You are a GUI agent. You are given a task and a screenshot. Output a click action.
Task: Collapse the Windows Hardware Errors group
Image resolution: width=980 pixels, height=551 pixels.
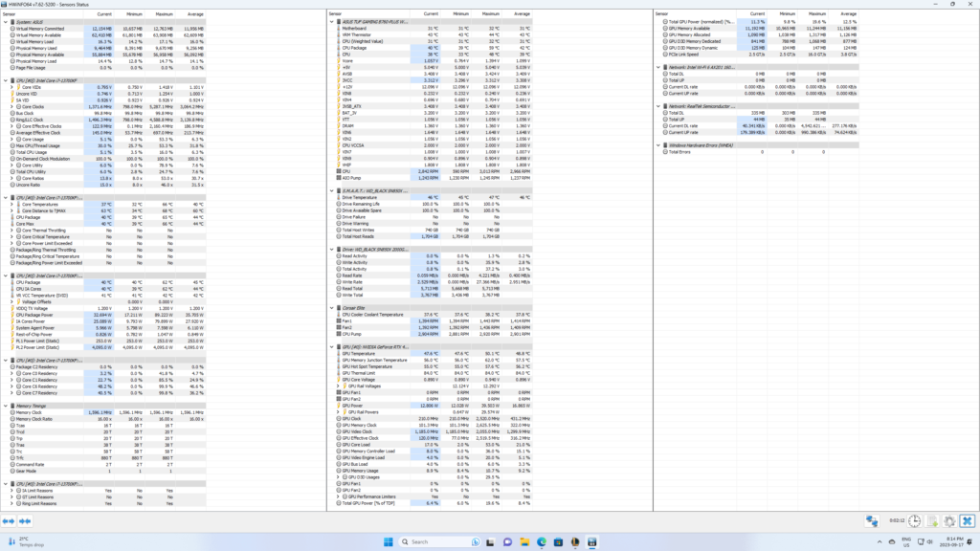(x=658, y=145)
